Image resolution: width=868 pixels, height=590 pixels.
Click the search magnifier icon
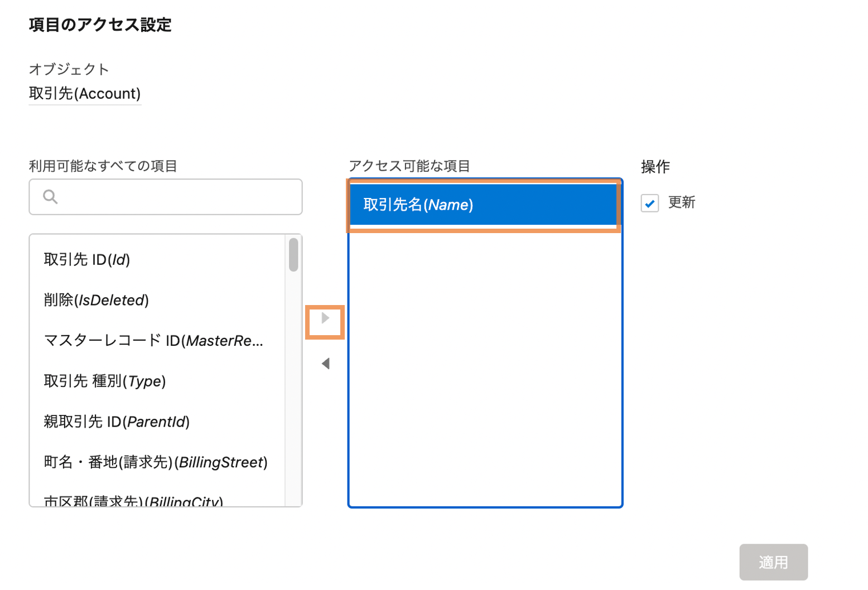tap(50, 197)
